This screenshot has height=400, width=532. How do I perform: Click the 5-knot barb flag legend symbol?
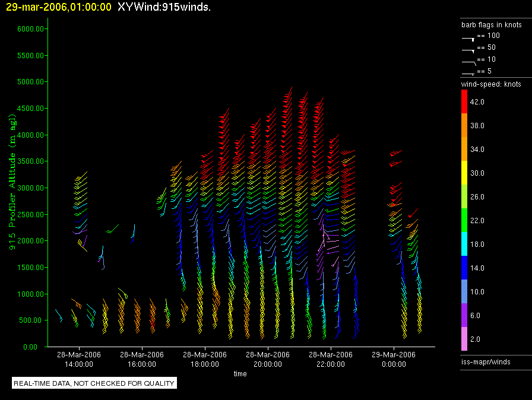click(x=468, y=72)
